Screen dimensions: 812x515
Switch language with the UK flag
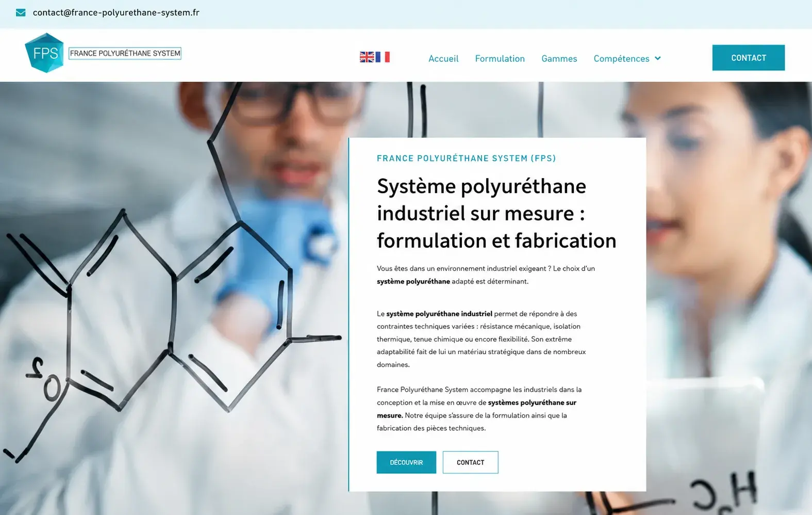(367, 57)
